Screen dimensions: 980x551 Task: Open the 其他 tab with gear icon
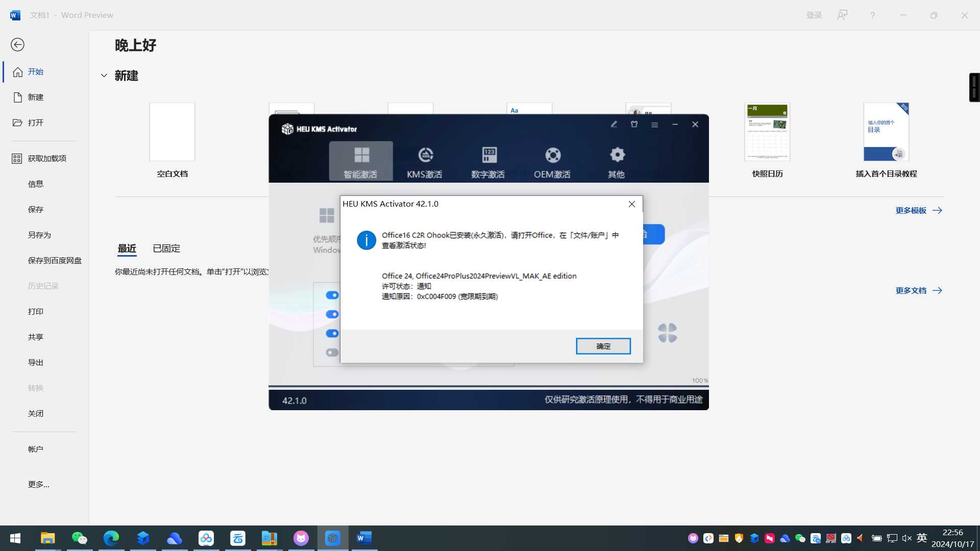click(617, 161)
